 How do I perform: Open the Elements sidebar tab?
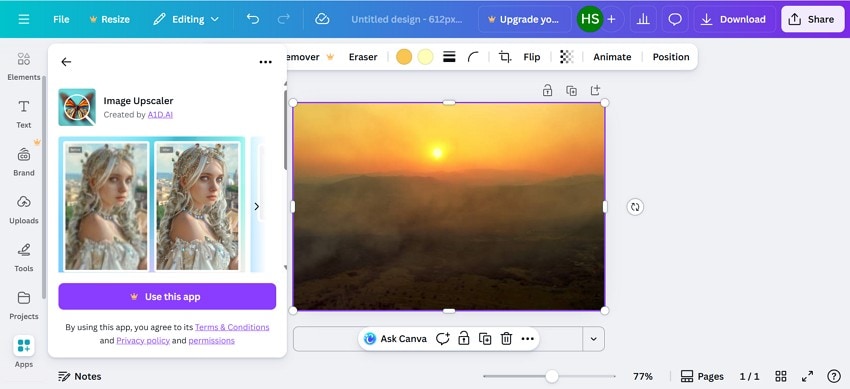point(23,67)
